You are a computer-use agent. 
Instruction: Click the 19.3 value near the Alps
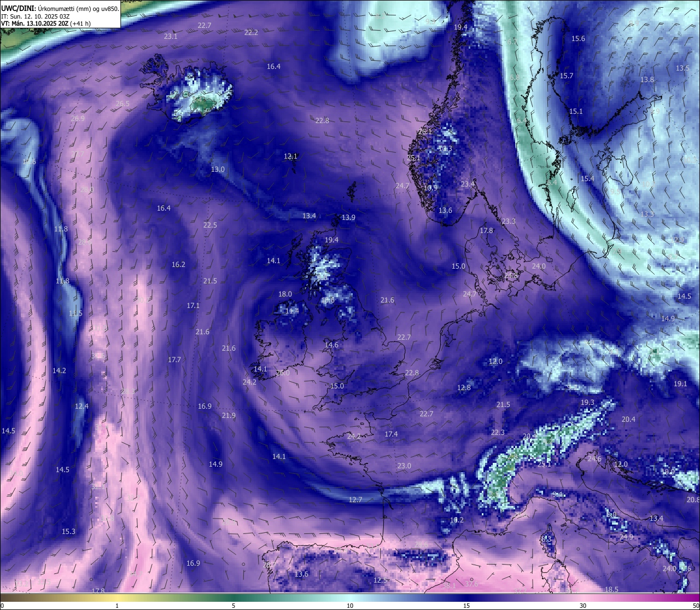coord(587,402)
